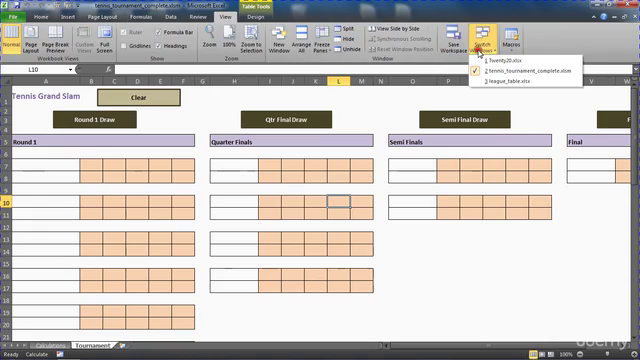Screen dimensions: 640x360
Task: Open Custom Views dialog
Action: 84,39
